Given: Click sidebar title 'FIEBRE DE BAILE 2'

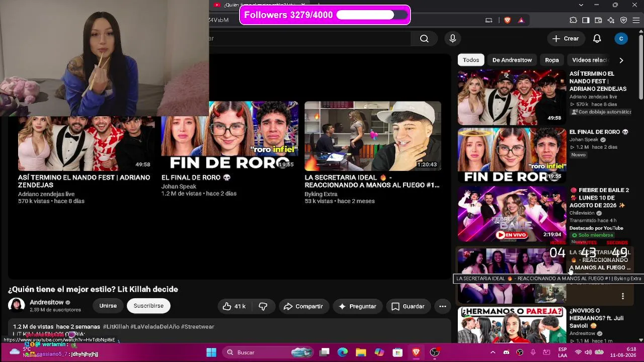Looking at the screenshot, I should click(600, 198).
